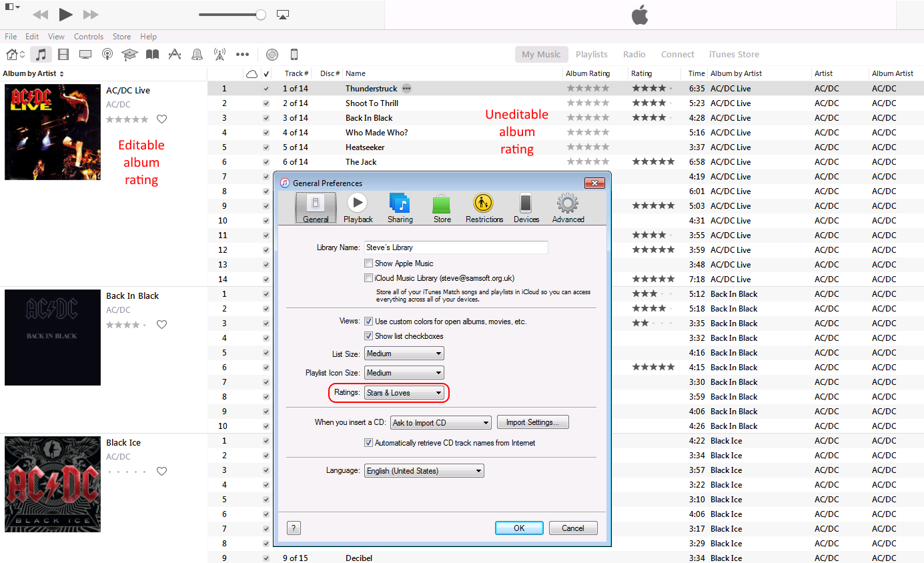Skip back to the previous track
The image size is (924, 563).
click(x=40, y=15)
